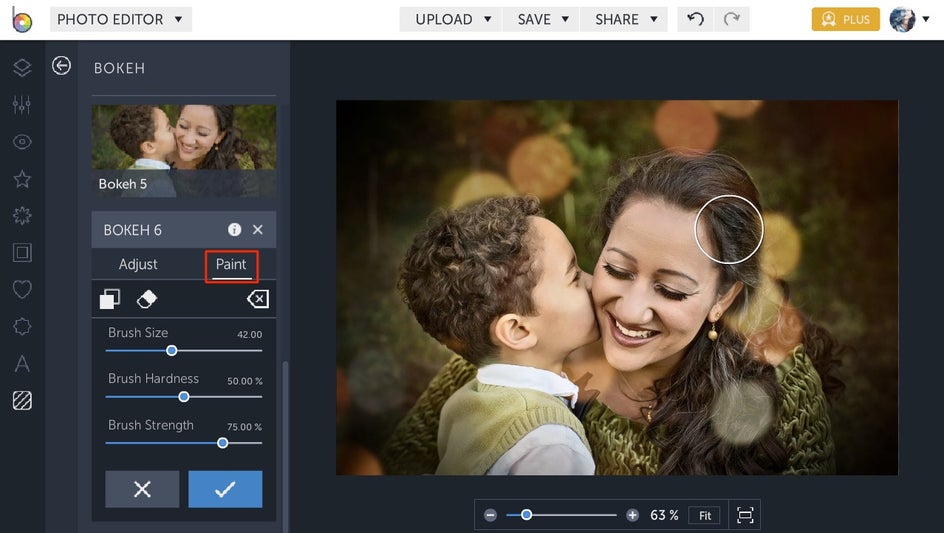The width and height of the screenshot is (944, 533).
Task: Open the Effects star sidebar icon
Action: (22, 179)
